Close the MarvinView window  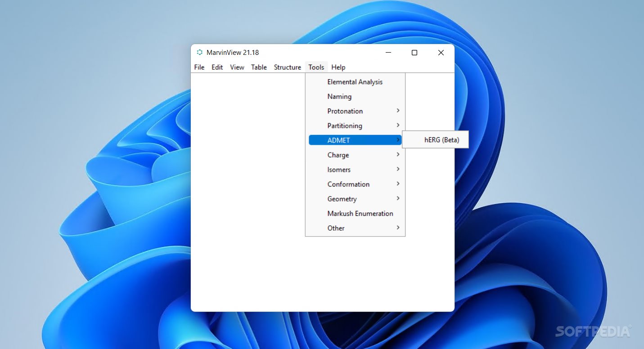pyautogui.click(x=441, y=53)
